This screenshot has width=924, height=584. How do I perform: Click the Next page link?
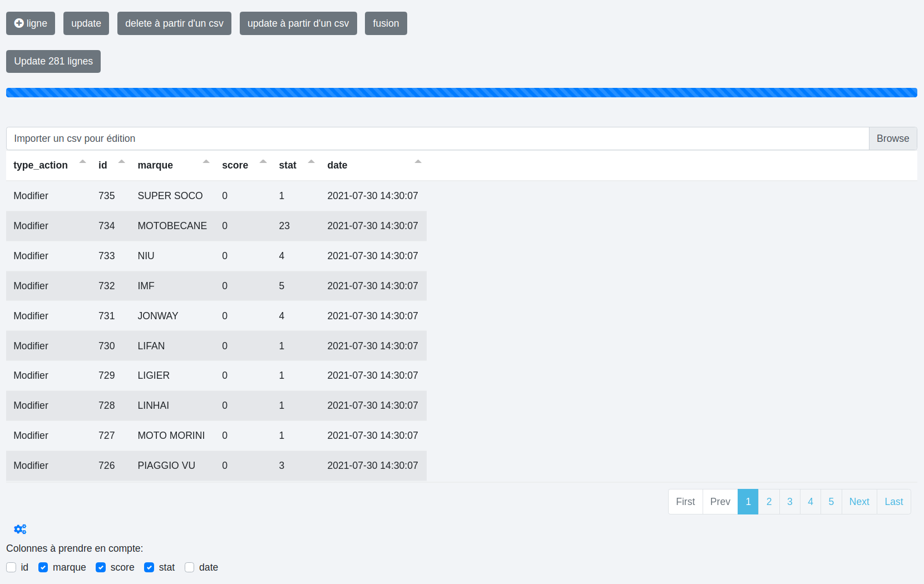point(859,502)
